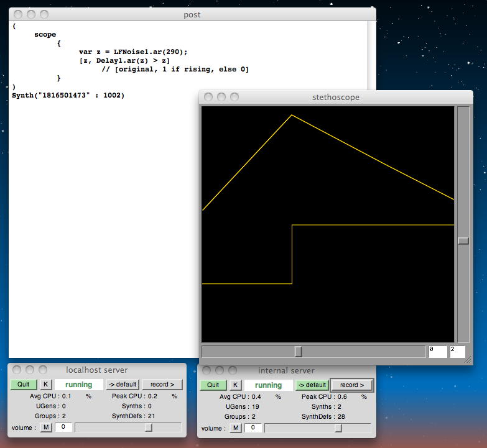Mute localhost server with M button
The image size is (487, 448).
point(47,427)
